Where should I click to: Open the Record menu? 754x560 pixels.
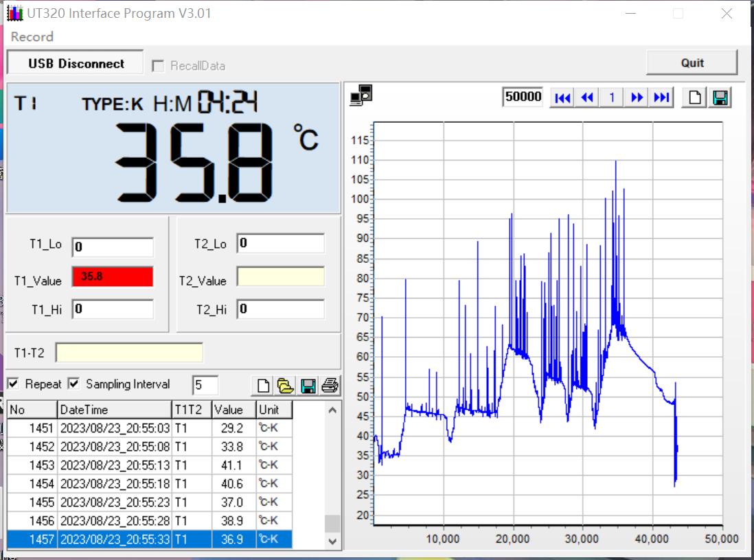(32, 37)
